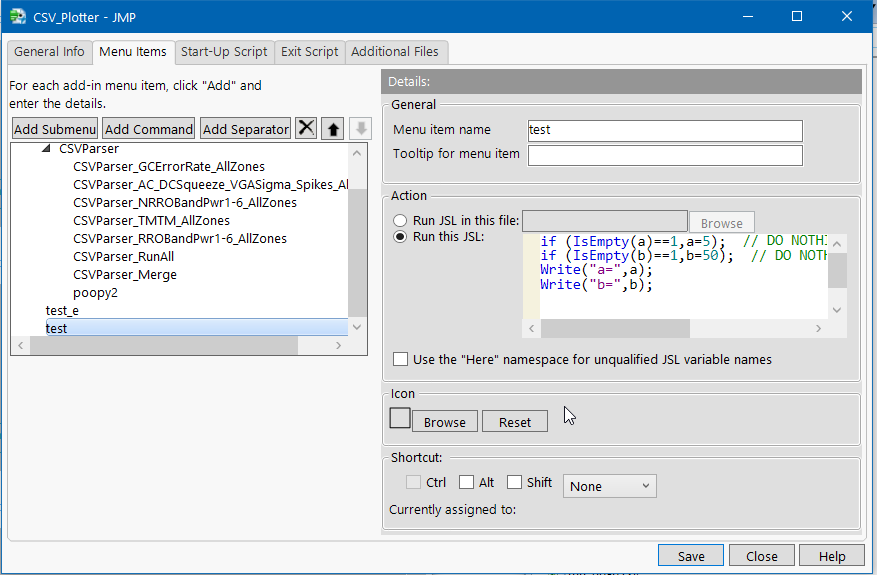Click menu tree horizontal scroll left arrow
Viewport: 877px width, 575px height.
click(21, 346)
